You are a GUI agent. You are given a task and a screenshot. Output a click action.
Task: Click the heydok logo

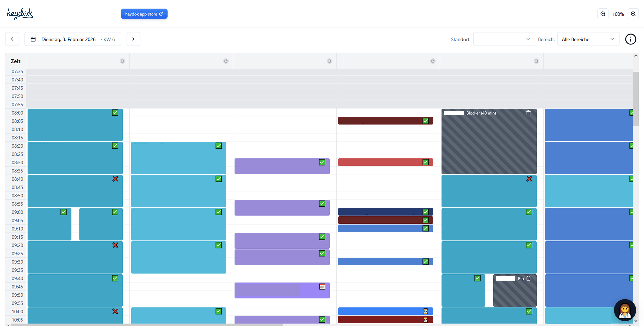[x=20, y=14]
